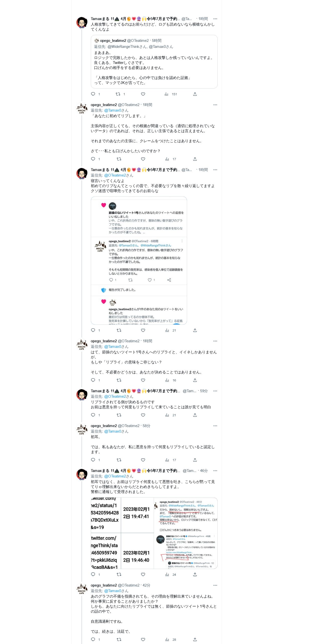The width and height of the screenshot is (322, 644).
Task: Open @OTeatime2 mention in 46分 reply
Action: coord(115,476)
